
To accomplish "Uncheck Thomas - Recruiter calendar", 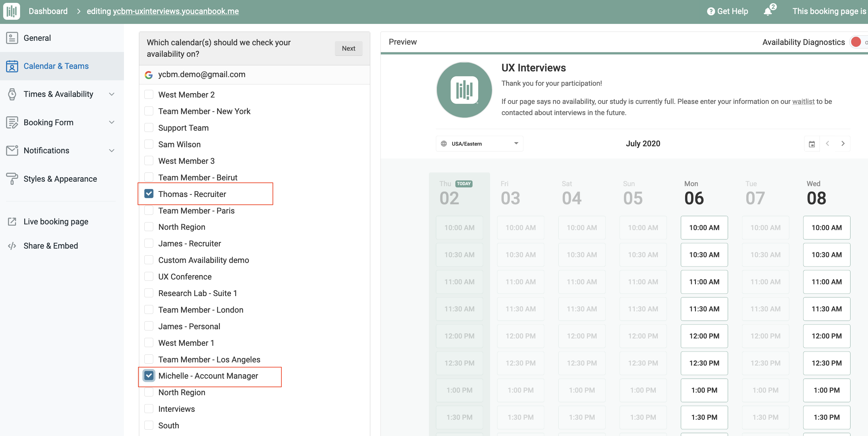I will pyautogui.click(x=149, y=194).
